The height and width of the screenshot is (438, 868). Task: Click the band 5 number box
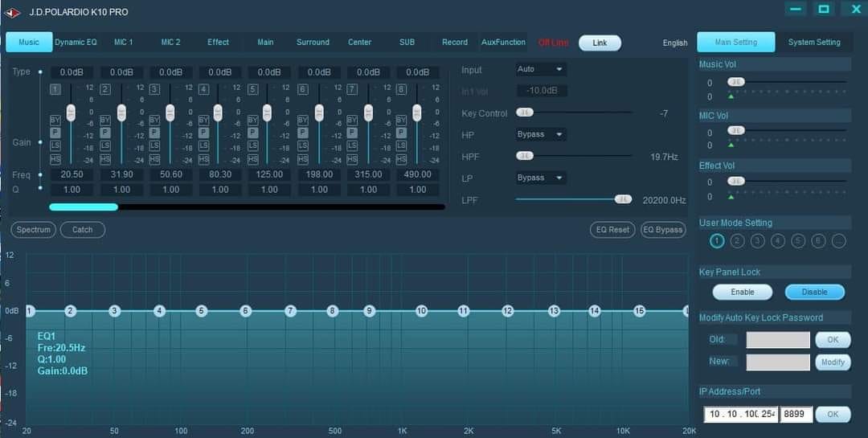tap(253, 89)
